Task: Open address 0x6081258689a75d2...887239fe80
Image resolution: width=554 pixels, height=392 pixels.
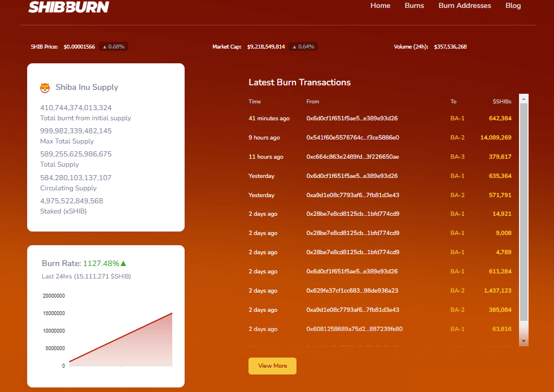Action: tap(354, 329)
